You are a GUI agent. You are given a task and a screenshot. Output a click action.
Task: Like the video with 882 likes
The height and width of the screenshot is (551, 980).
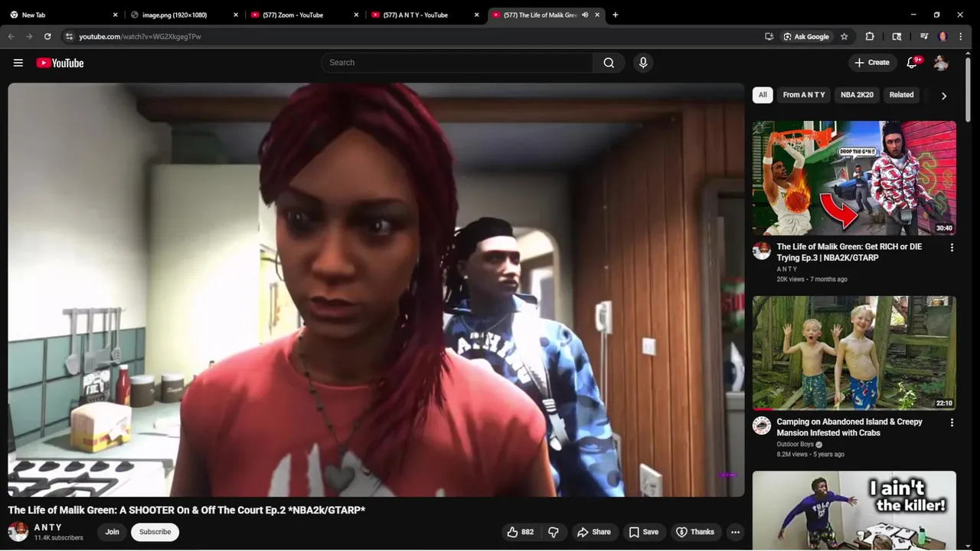[520, 532]
